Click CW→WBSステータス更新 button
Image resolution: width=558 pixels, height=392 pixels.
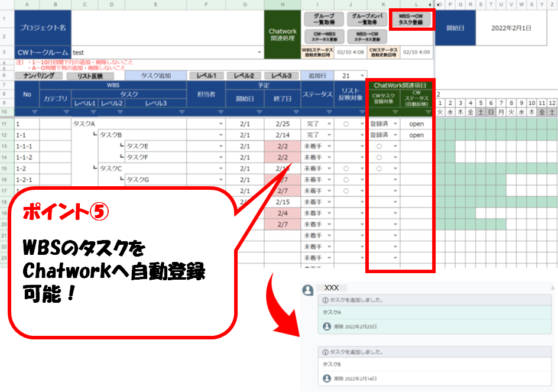click(324, 36)
